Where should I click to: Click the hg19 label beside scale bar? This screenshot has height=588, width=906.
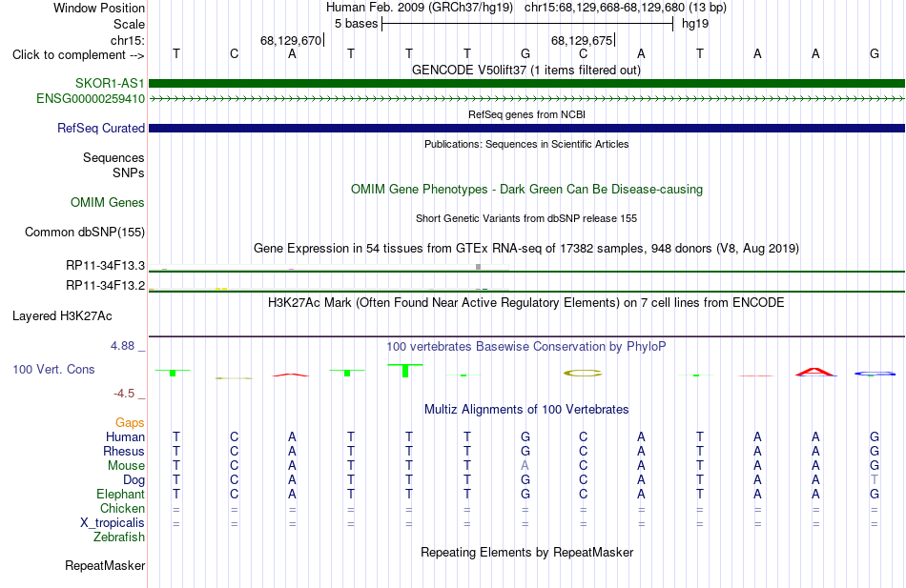coord(695,24)
